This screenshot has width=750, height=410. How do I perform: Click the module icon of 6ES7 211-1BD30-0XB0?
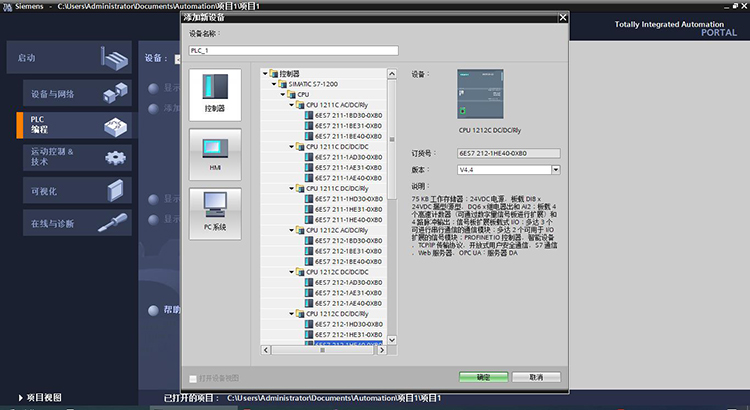click(x=309, y=115)
